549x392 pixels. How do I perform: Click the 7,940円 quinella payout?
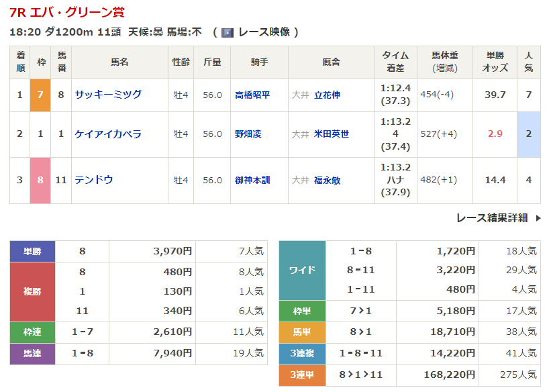tap(172, 353)
